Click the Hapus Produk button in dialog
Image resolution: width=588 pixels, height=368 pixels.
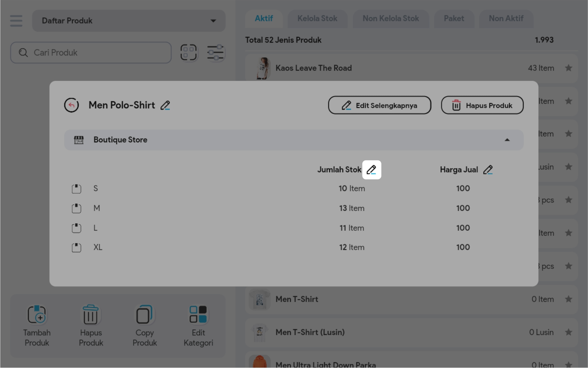[482, 106]
